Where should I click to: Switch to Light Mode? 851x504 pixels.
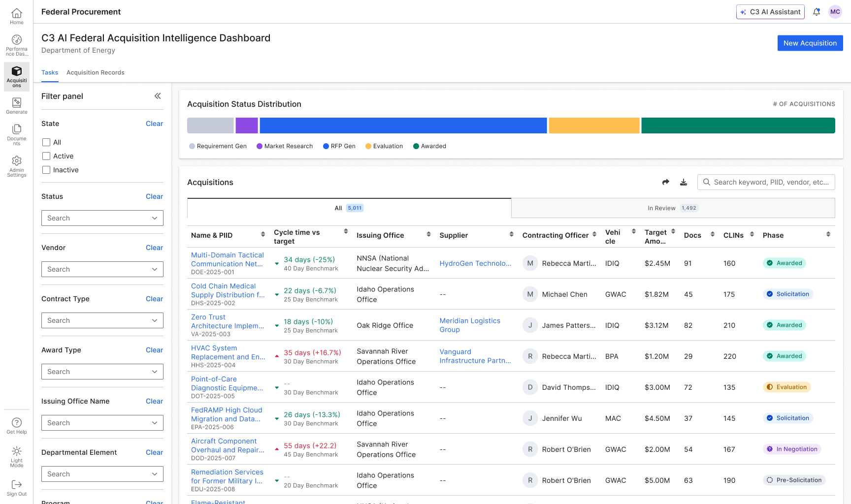coord(17,457)
